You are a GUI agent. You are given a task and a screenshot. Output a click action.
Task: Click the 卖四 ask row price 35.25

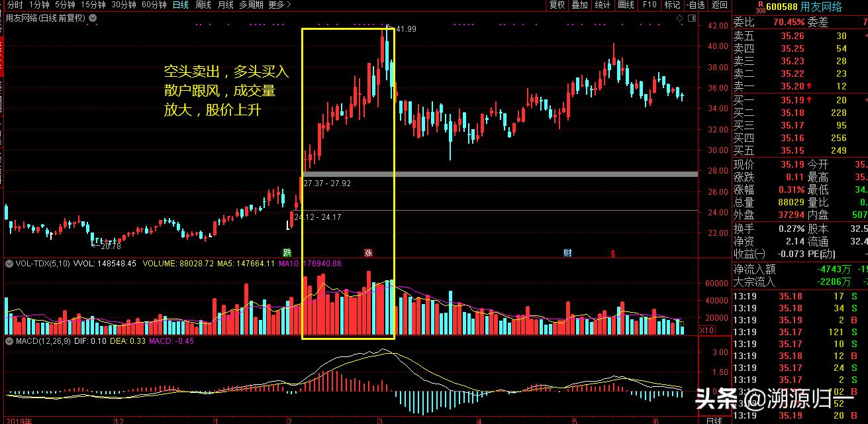[x=793, y=49]
